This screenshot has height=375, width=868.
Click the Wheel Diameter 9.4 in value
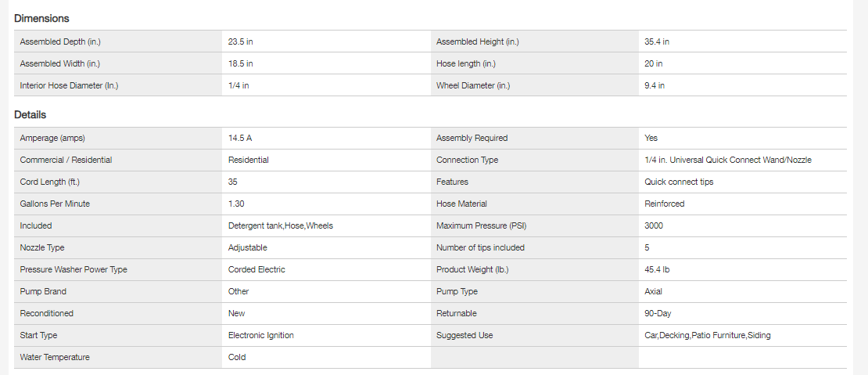[655, 85]
